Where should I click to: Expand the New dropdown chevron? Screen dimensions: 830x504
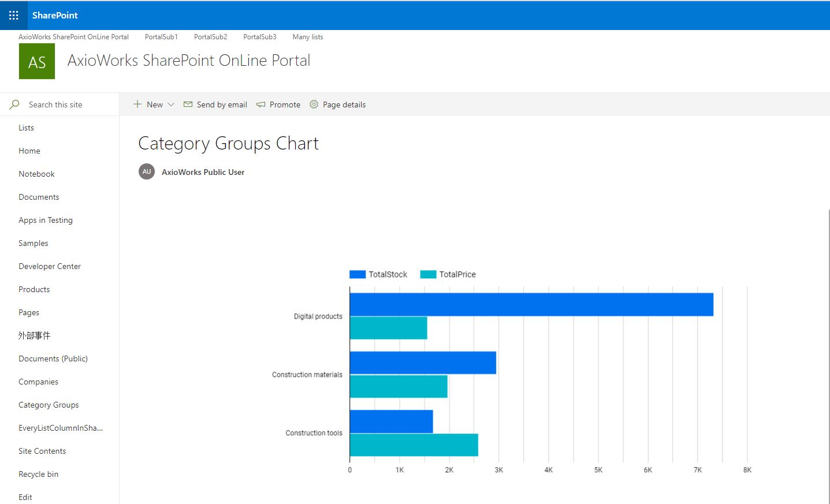171,104
